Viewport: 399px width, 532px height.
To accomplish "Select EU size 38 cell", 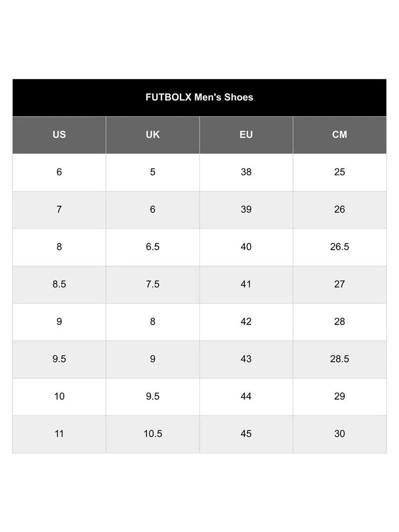I will click(x=246, y=172).
